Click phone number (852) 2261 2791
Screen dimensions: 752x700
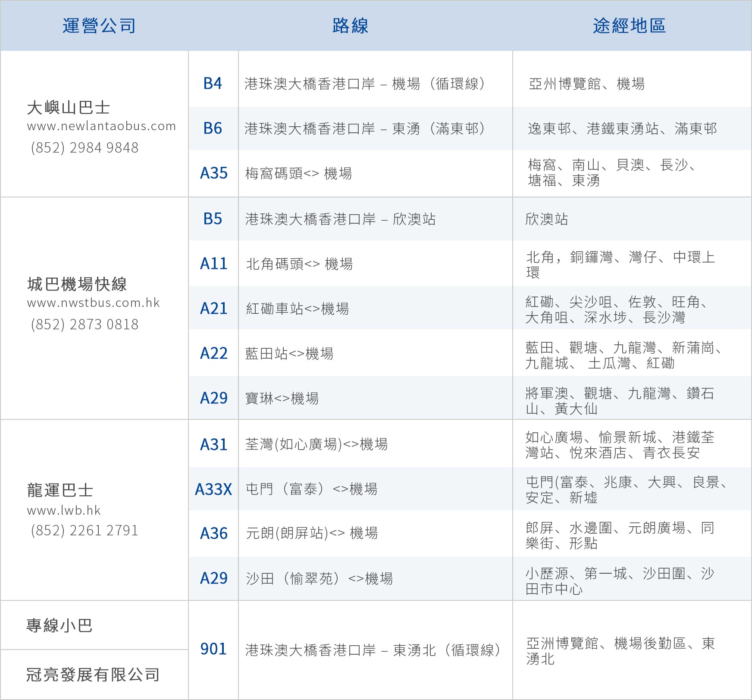85,531
